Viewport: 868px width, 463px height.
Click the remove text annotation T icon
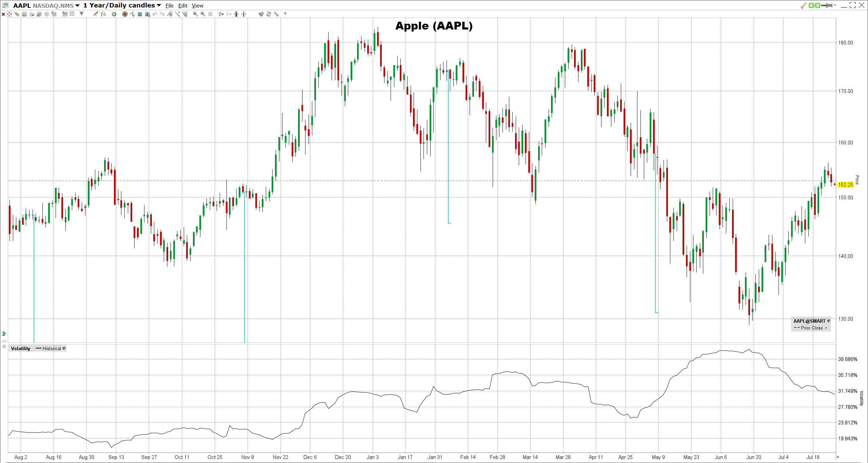[147, 14]
